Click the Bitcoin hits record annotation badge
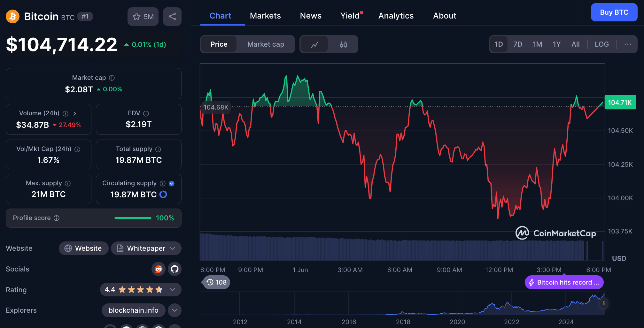The image size is (644, 328). (564, 282)
